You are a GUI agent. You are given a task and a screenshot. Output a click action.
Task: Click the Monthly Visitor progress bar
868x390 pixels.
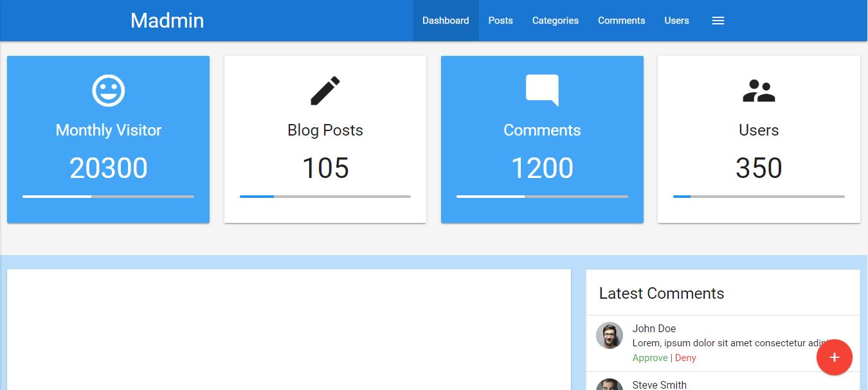108,197
